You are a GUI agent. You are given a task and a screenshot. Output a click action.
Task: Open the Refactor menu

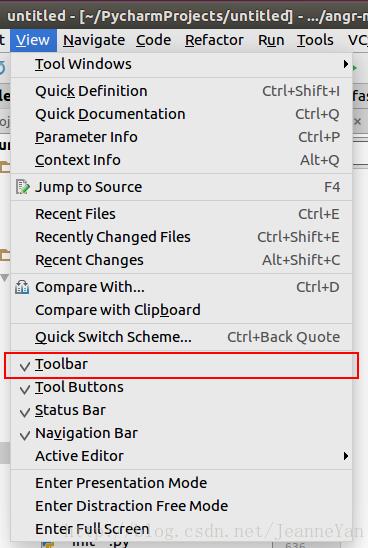214,40
